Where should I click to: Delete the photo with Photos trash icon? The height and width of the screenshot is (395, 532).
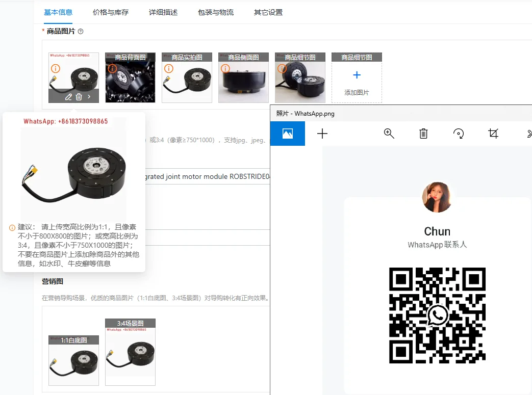[x=423, y=134]
